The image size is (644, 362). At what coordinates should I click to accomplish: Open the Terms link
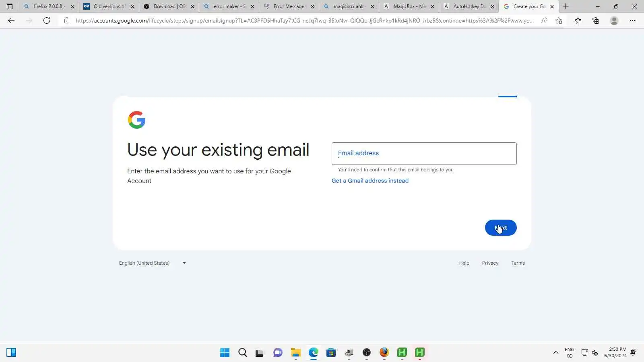point(518,263)
